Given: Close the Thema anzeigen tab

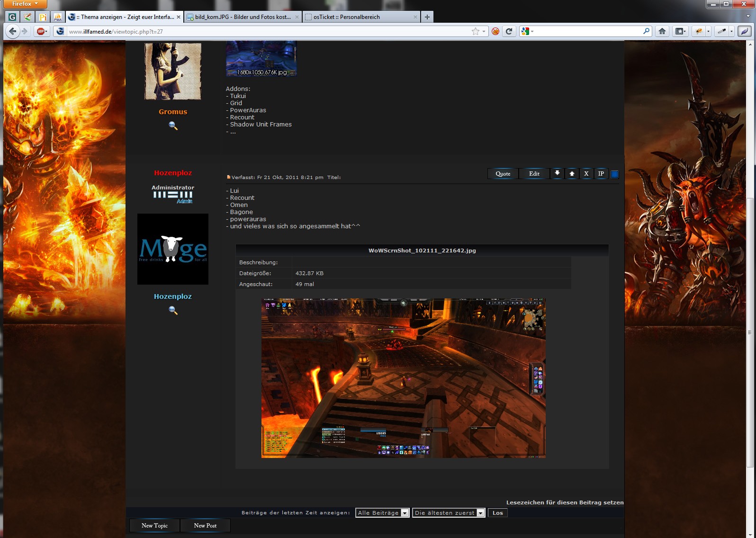Looking at the screenshot, I should coord(179,17).
